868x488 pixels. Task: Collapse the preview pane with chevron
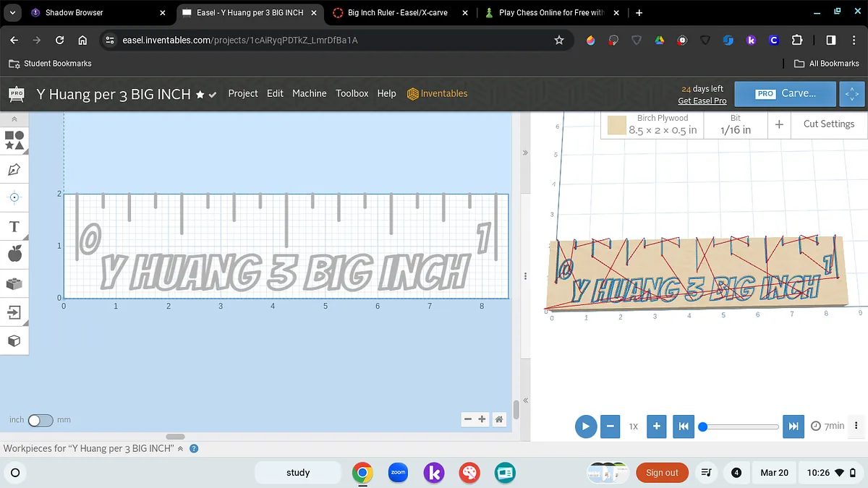click(525, 153)
